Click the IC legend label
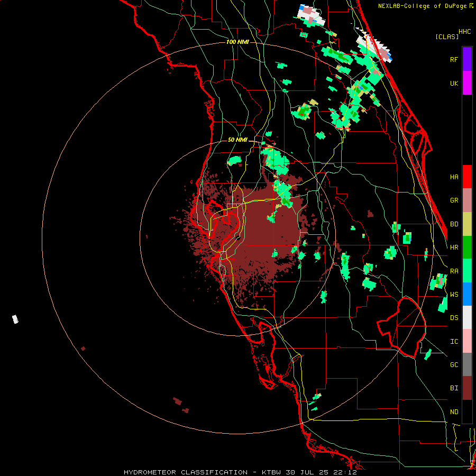 tap(454, 341)
